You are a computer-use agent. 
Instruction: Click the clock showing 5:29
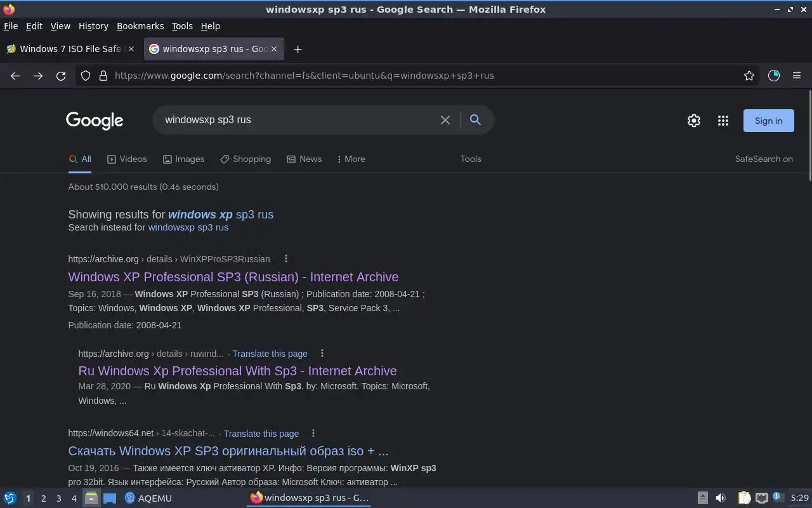(x=799, y=498)
